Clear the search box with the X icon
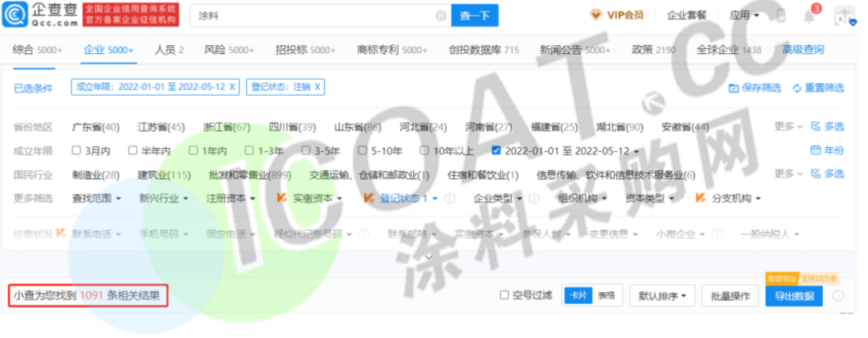The width and height of the screenshot is (868, 338). (x=440, y=15)
